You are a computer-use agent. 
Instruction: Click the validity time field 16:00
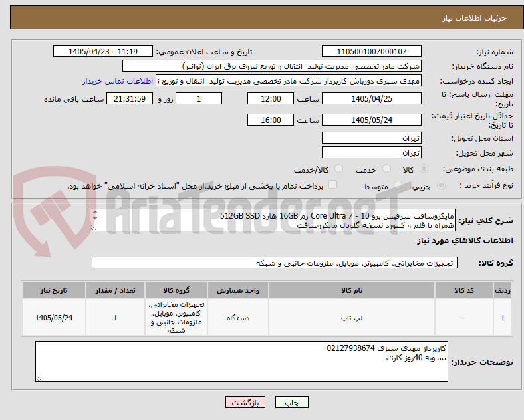tap(271, 120)
